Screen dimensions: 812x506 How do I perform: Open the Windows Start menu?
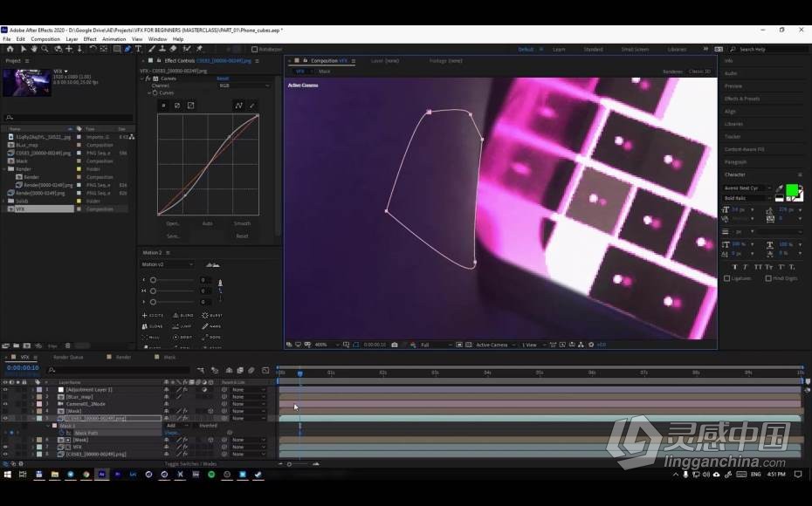8,474
